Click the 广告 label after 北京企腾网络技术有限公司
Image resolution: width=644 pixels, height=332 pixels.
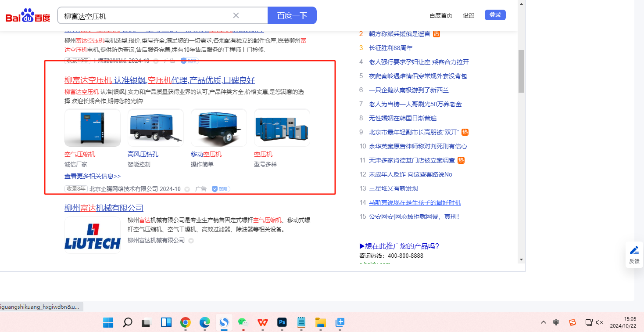tap(201, 189)
